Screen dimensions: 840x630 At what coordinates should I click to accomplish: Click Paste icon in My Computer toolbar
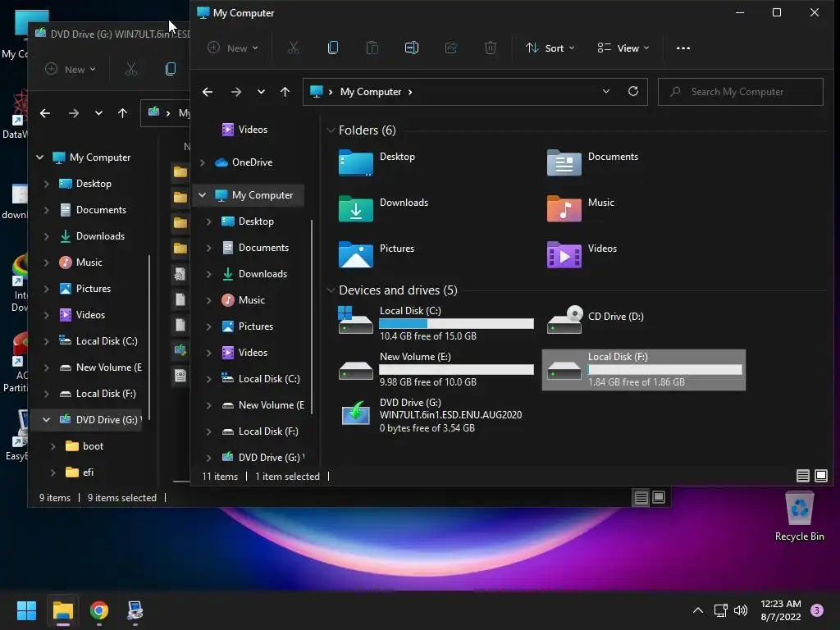point(372,48)
